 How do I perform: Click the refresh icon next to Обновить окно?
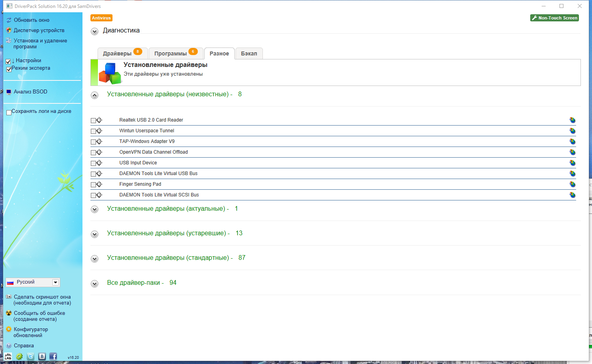coord(9,20)
